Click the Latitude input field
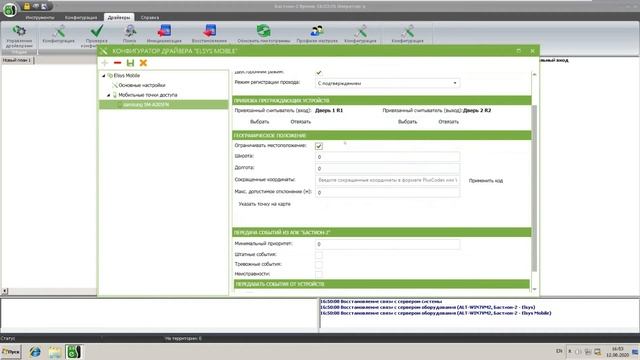Screen dimensions: 640x360 click(x=387, y=157)
